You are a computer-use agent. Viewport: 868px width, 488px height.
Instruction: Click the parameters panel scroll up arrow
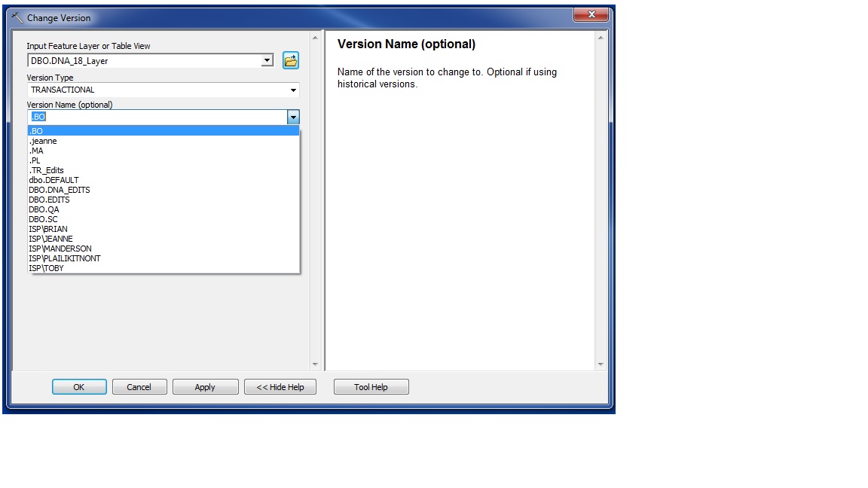coord(315,38)
